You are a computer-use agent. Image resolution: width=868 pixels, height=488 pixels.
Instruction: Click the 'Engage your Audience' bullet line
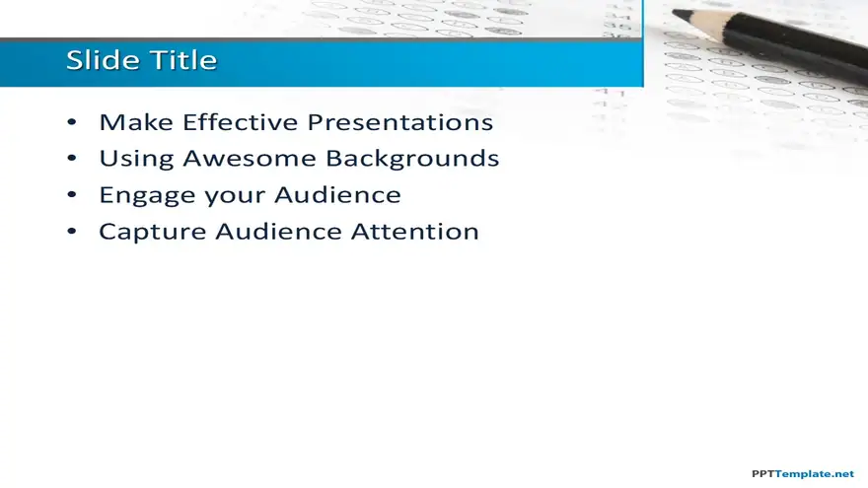pyautogui.click(x=250, y=195)
